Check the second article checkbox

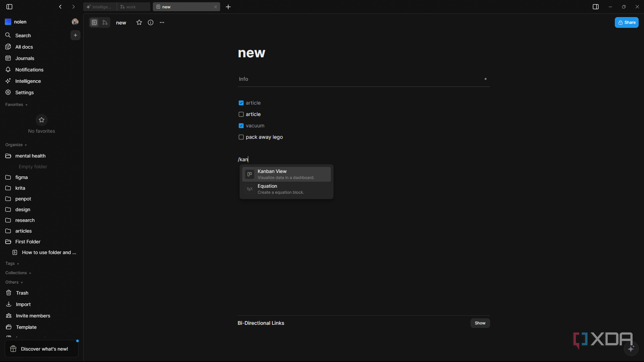coord(241,114)
